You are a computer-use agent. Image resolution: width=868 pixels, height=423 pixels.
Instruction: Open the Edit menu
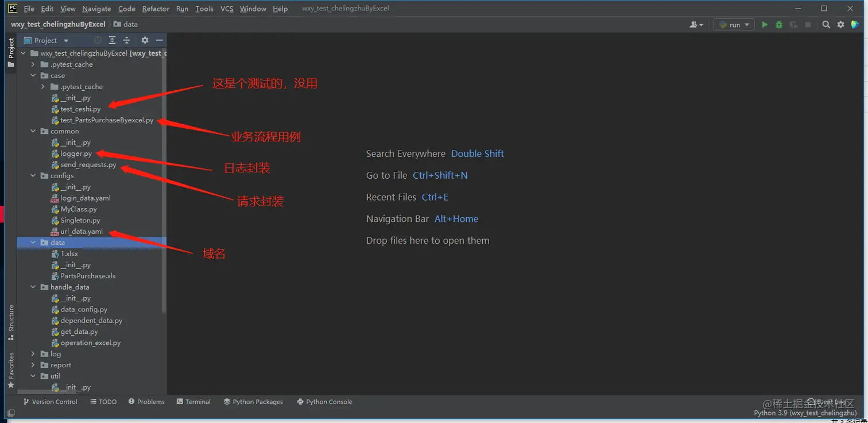tap(47, 9)
